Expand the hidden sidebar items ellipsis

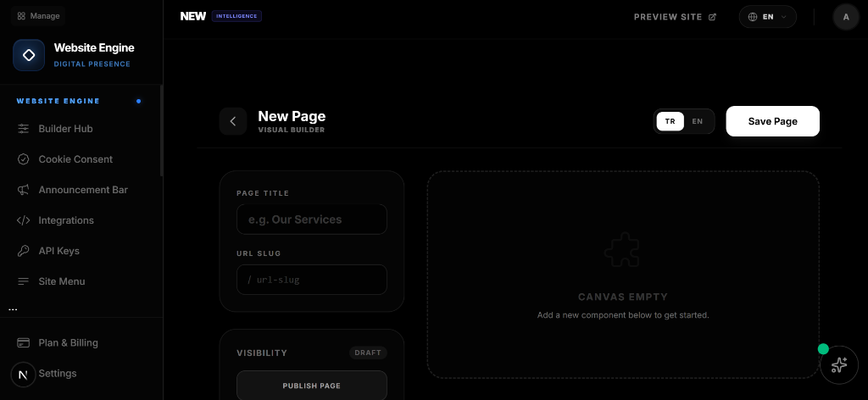point(13,309)
